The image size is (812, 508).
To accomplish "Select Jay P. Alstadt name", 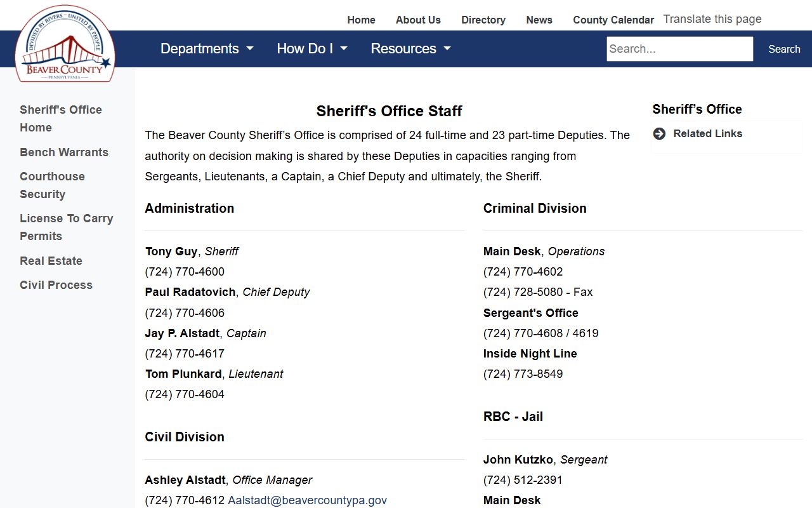I will tap(183, 333).
